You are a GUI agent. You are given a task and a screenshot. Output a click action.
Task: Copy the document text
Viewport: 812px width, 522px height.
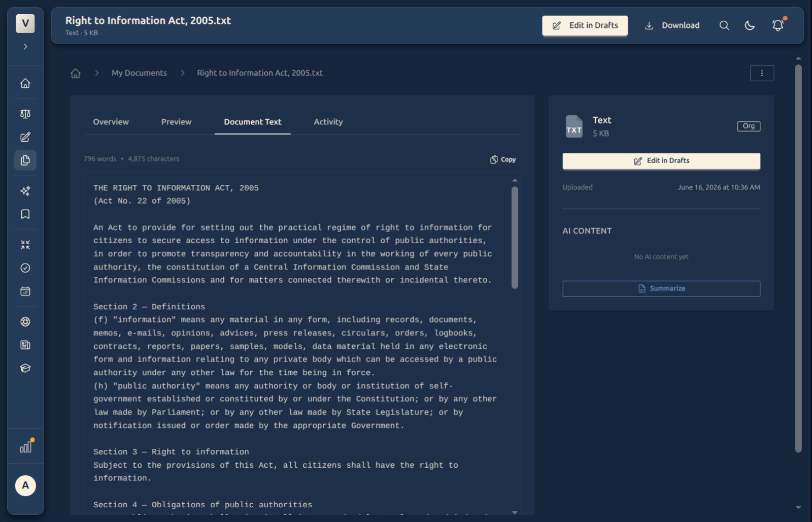(503, 159)
